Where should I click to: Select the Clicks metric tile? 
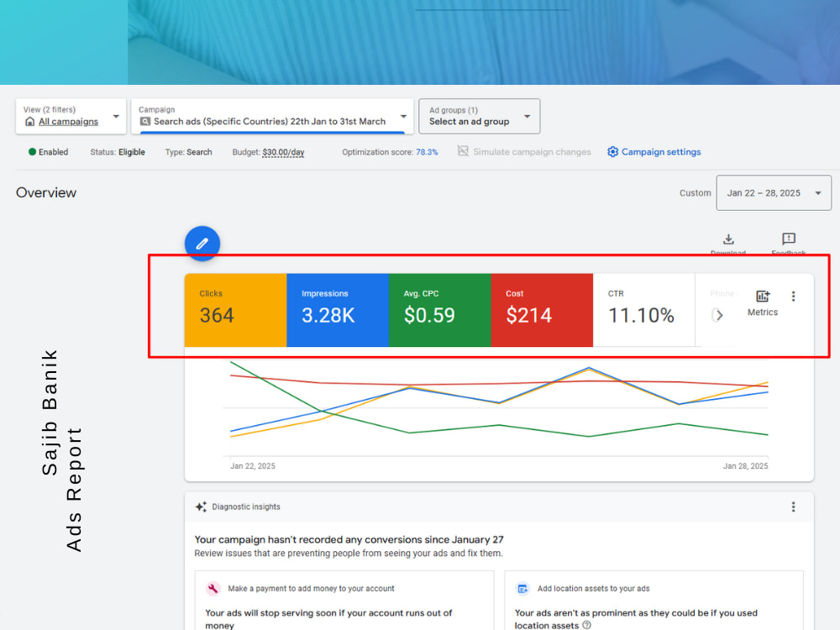click(236, 310)
